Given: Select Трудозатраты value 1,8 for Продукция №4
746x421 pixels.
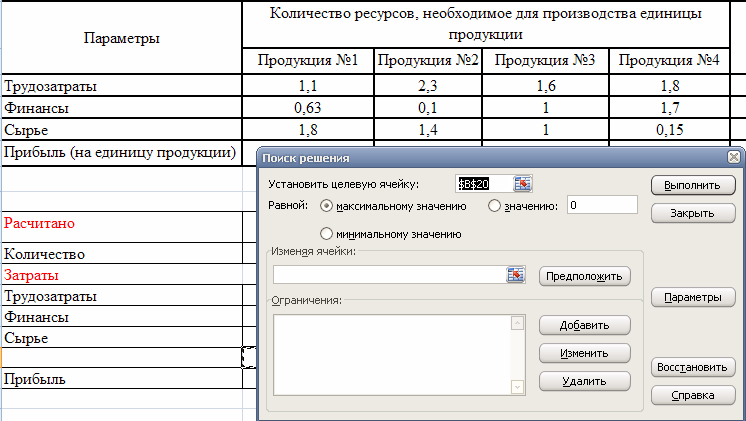Looking at the screenshot, I should [x=669, y=86].
